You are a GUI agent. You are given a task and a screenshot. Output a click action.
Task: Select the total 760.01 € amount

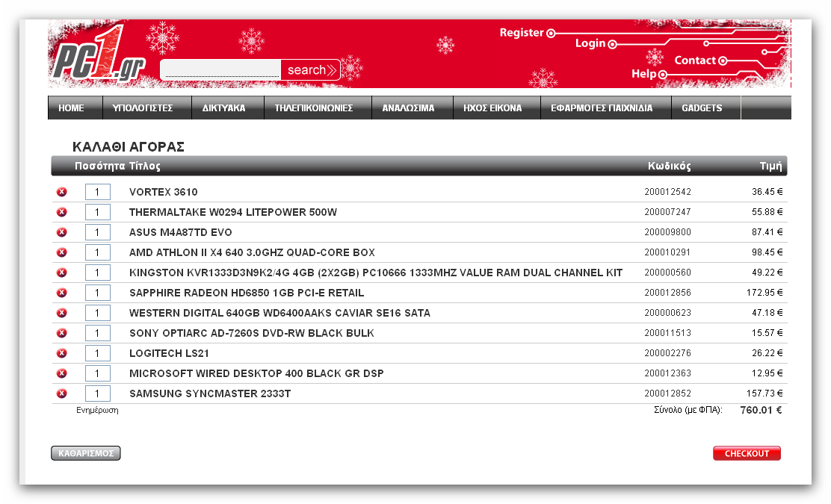coord(761,410)
